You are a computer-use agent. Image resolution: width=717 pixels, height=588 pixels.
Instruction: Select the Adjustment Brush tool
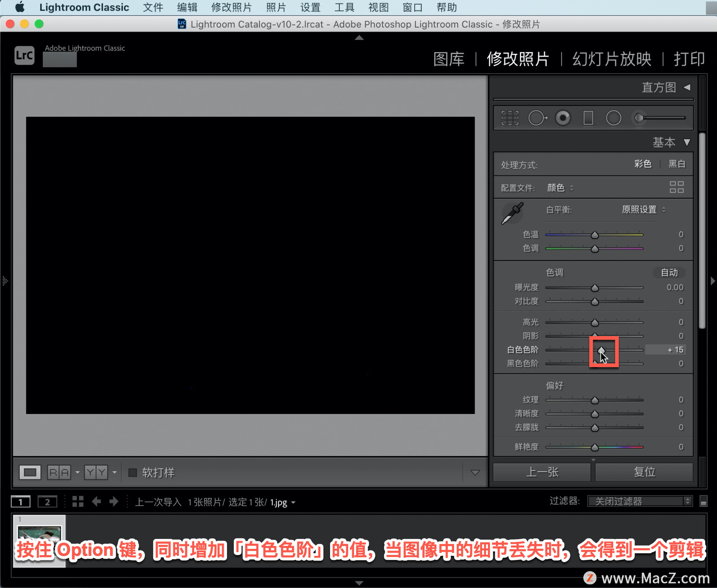(660, 118)
